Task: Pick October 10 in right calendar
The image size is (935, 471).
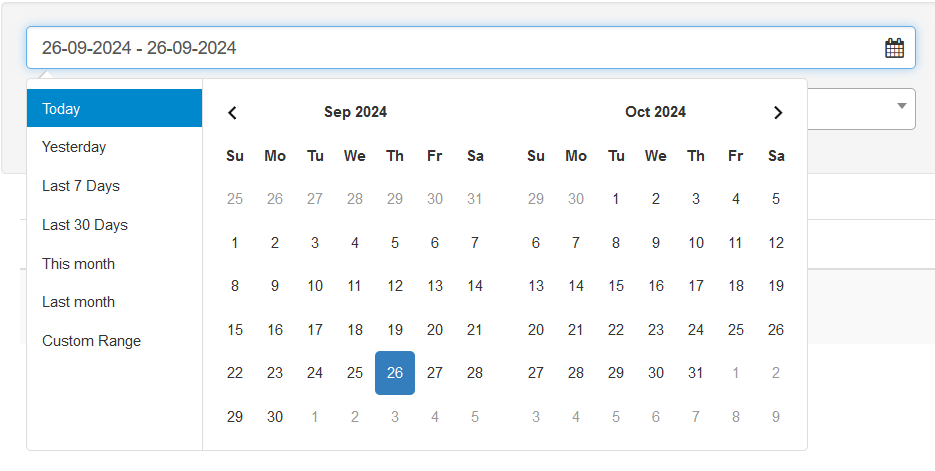Action: point(696,243)
